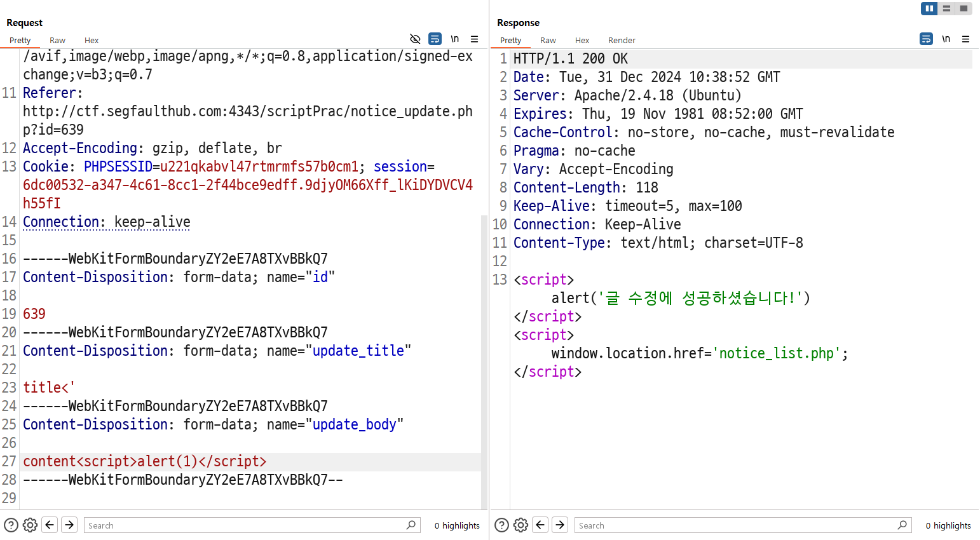980x540 pixels.
Task: Click the 'update_body' field name
Action: (x=355, y=424)
